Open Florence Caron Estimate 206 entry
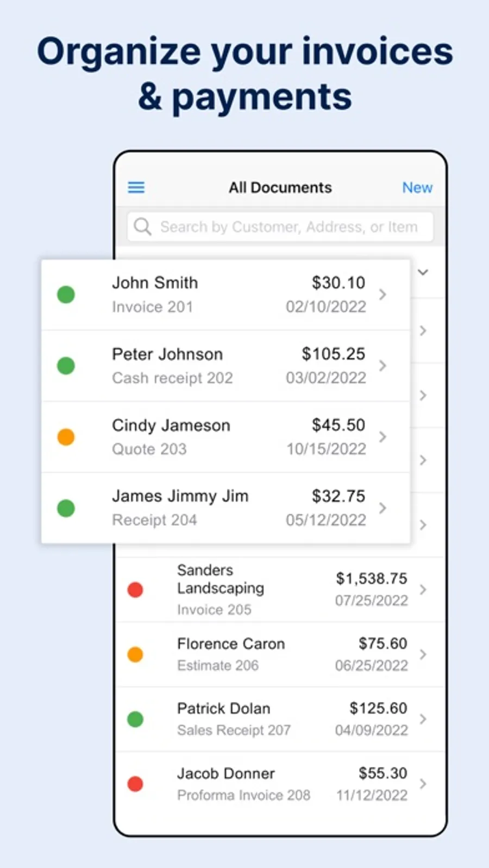 tap(280, 655)
